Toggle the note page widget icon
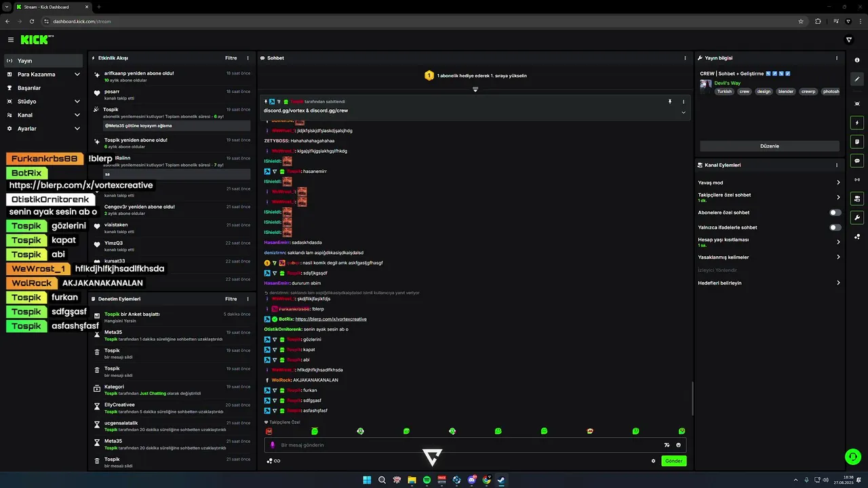 tap(857, 142)
